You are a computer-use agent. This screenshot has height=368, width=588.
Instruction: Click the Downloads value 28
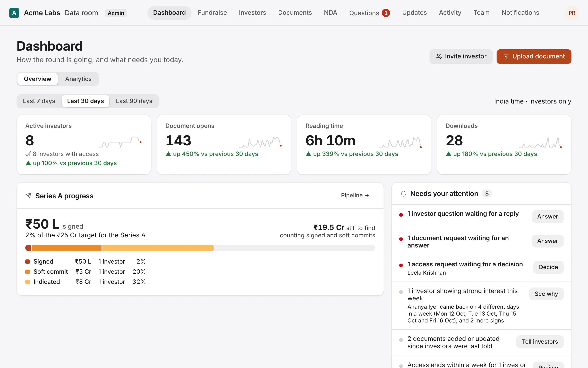[x=454, y=141]
